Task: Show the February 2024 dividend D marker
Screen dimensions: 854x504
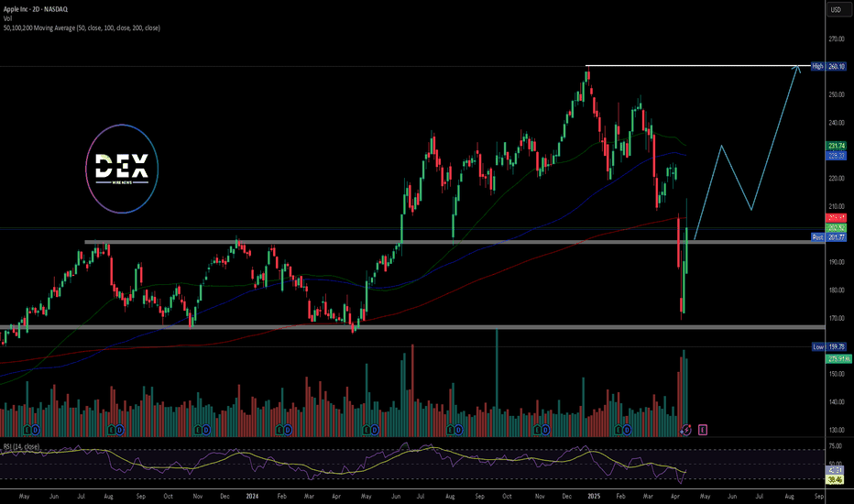Action: click(288, 430)
